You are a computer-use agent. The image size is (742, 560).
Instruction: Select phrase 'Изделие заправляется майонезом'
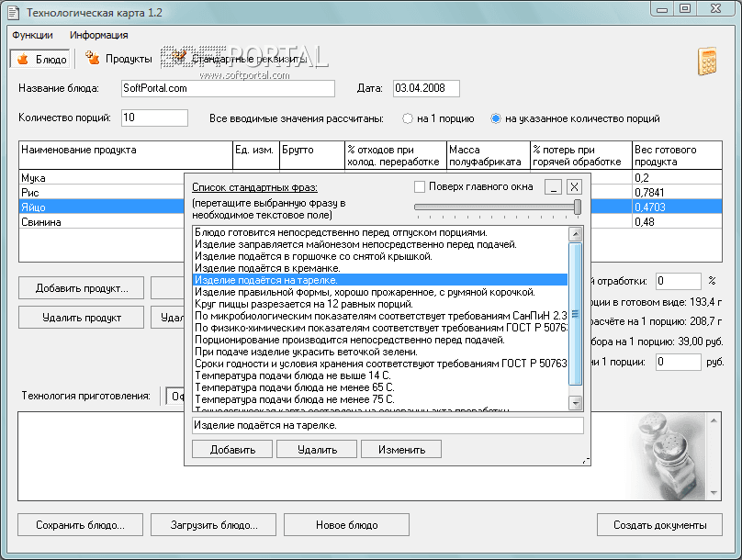(380, 244)
